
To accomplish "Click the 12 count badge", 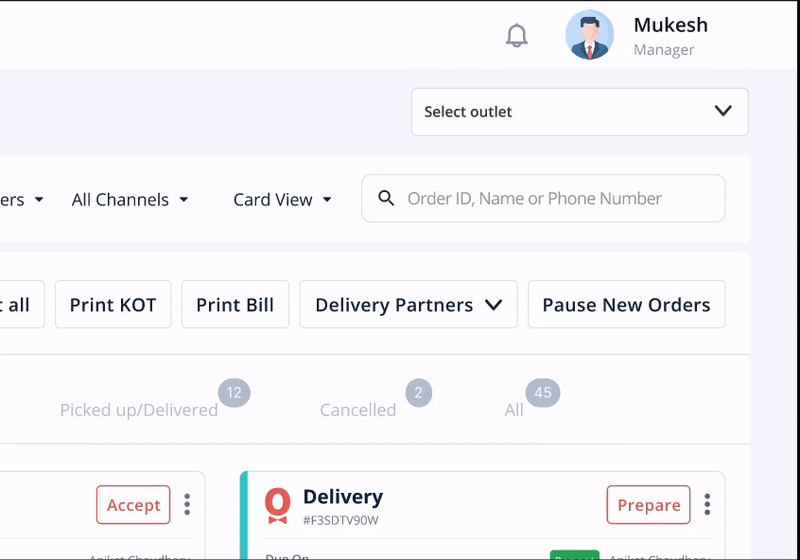I will coord(234,393).
